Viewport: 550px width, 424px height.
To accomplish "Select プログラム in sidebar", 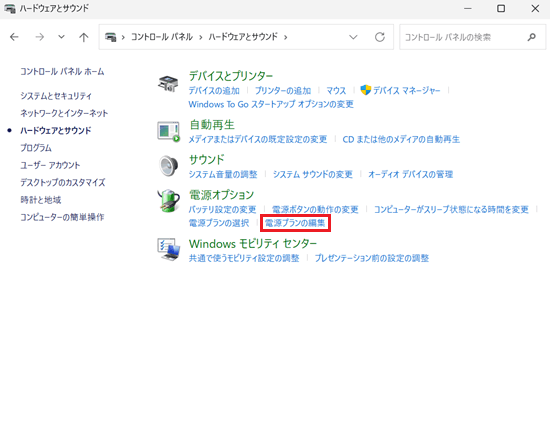I will (36, 148).
